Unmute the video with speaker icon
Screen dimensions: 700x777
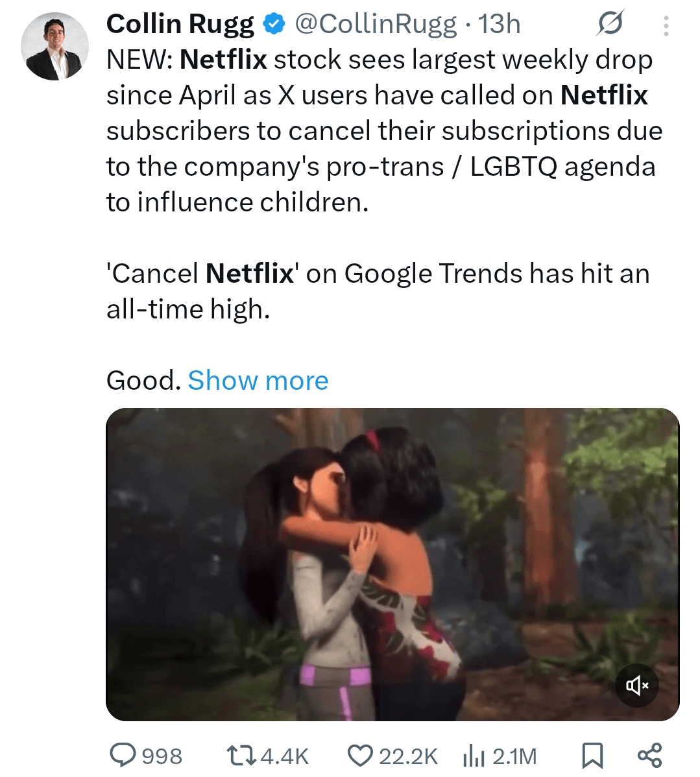636,686
